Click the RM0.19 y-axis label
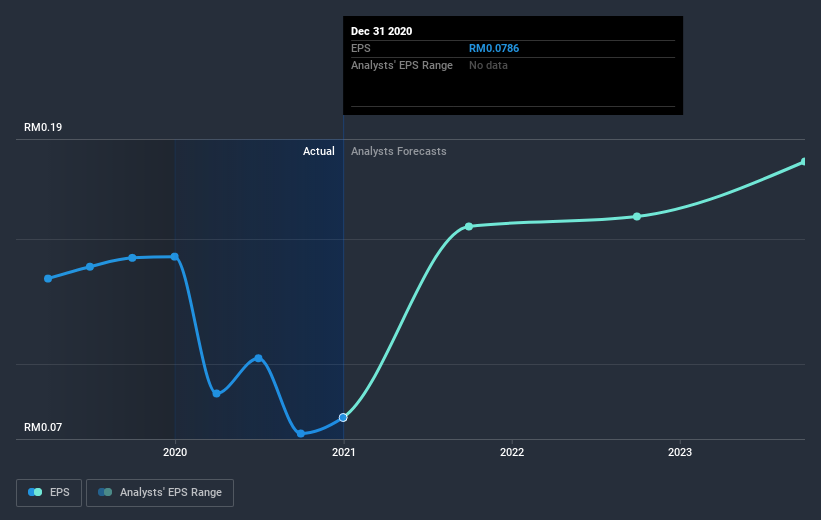 [x=43, y=127]
